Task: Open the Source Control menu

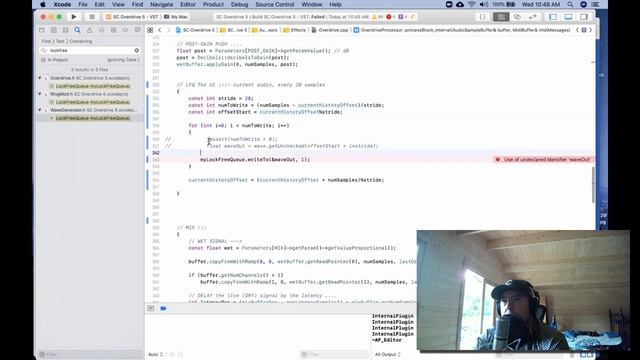Action: [x=275, y=4]
